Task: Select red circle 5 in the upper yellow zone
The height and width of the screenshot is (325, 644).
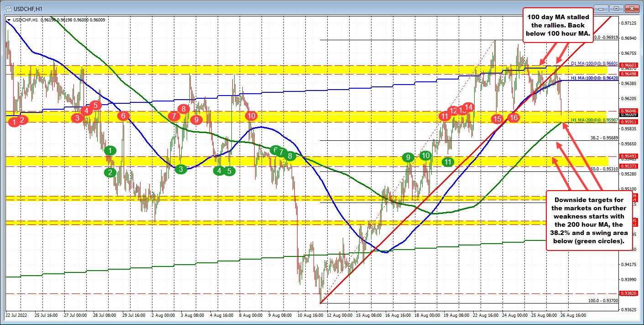Action: click(x=95, y=105)
